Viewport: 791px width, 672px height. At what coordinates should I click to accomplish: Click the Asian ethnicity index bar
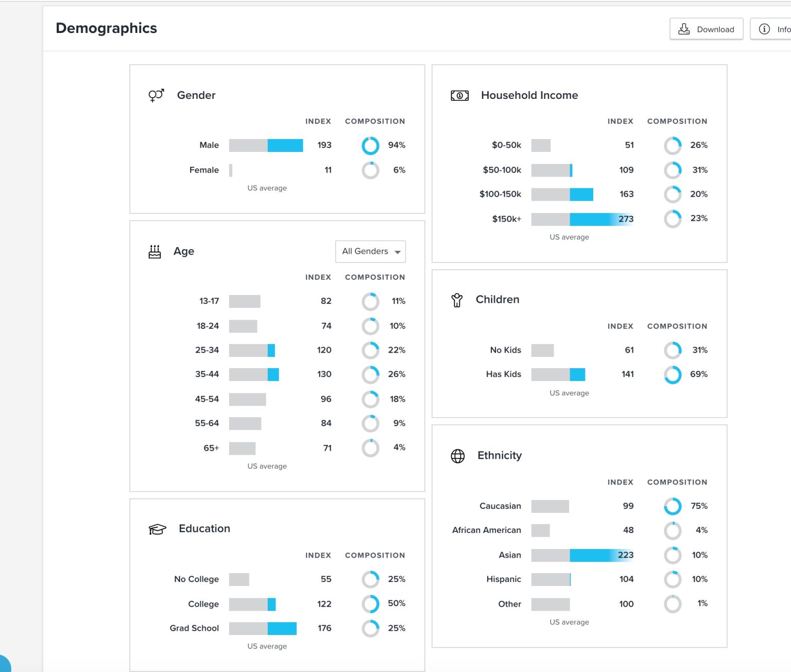coord(582,555)
